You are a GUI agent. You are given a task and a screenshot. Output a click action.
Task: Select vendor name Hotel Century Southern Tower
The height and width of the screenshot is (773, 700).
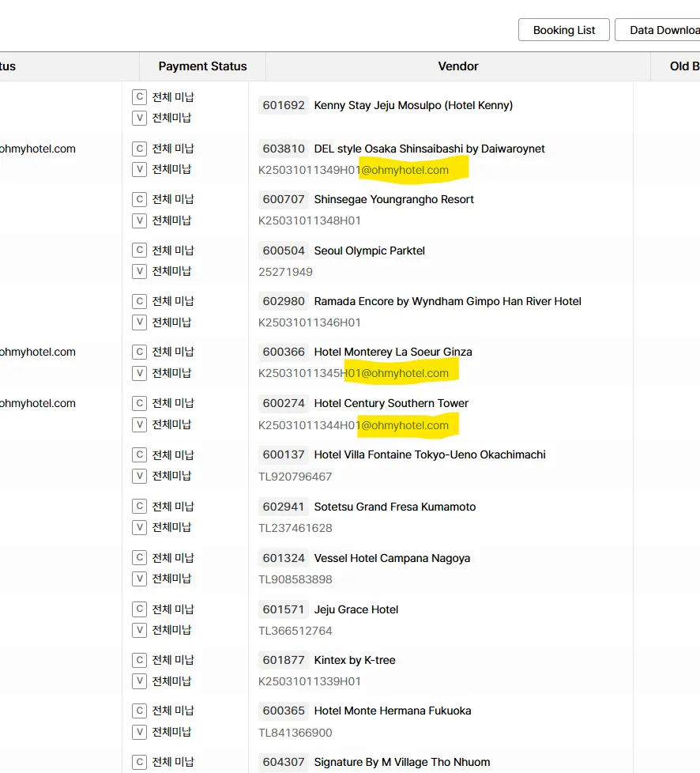click(x=391, y=403)
